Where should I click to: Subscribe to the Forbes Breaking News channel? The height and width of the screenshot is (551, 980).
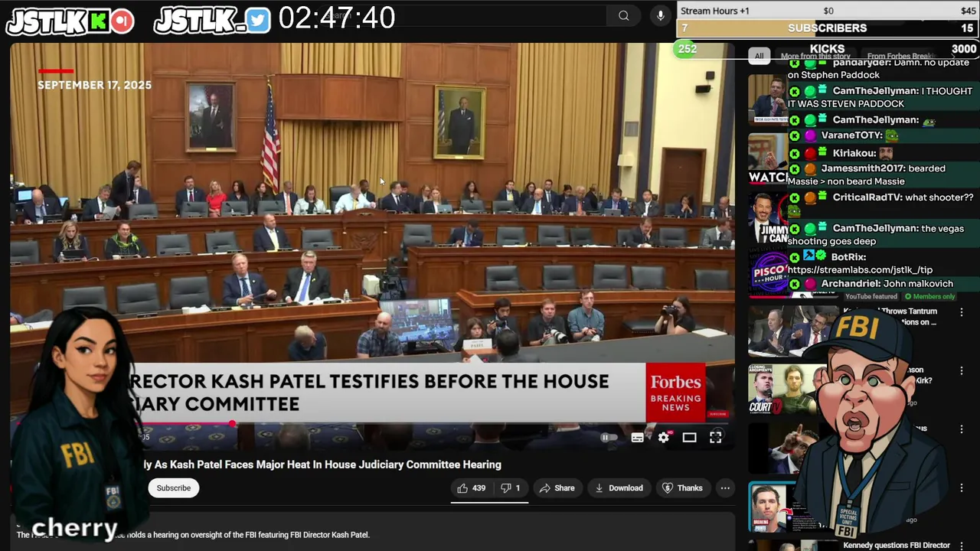click(174, 488)
